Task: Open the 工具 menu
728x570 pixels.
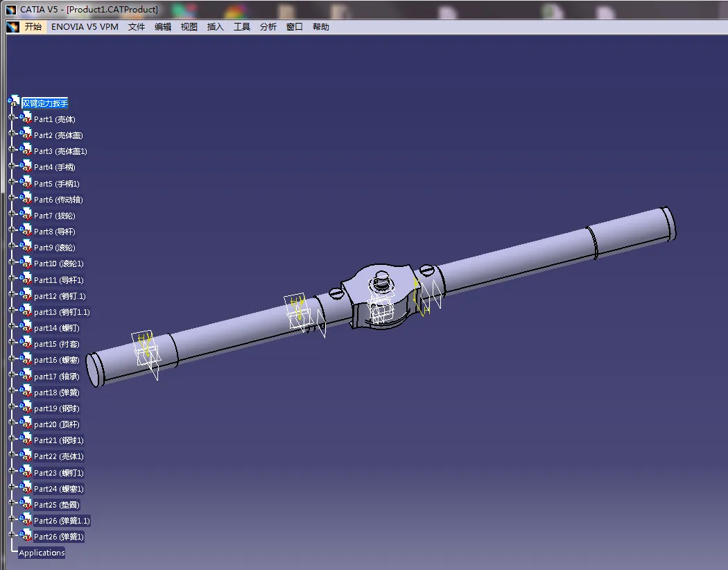Action: (241, 27)
